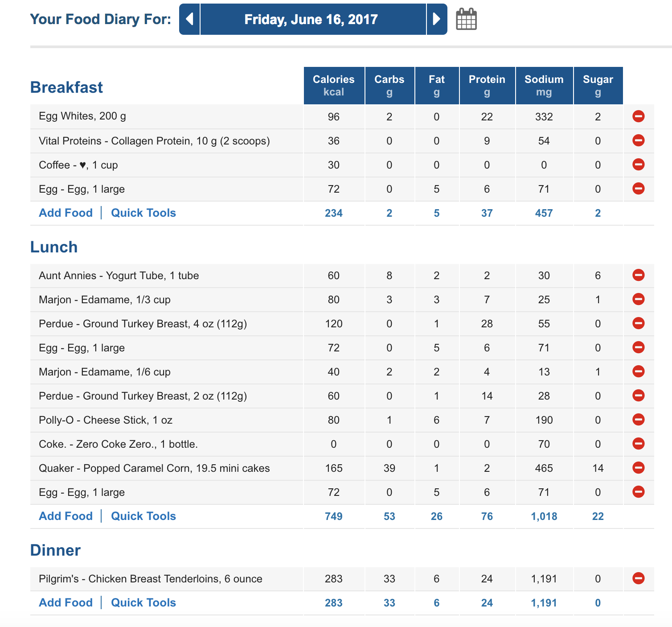Open Marjon Edamame 1/3 cup entry
The image size is (672, 627).
pos(105,300)
